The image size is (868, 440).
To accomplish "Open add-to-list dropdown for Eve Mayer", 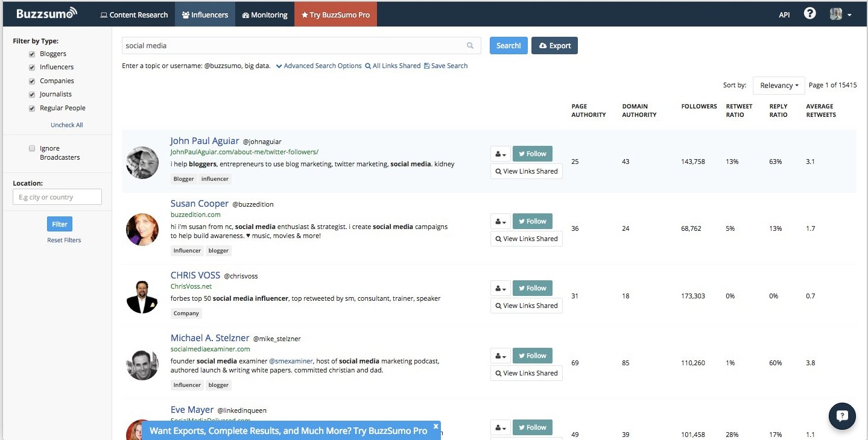I will pyautogui.click(x=501, y=427).
